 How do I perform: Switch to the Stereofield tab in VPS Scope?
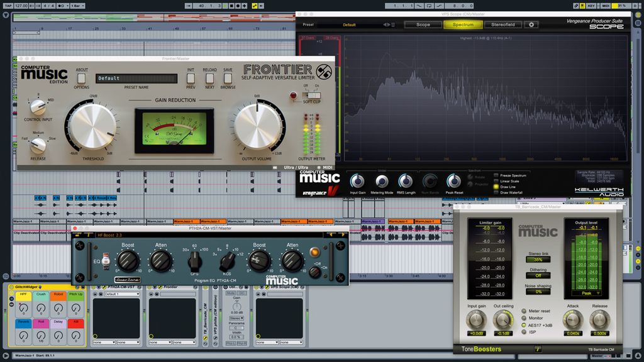(503, 24)
